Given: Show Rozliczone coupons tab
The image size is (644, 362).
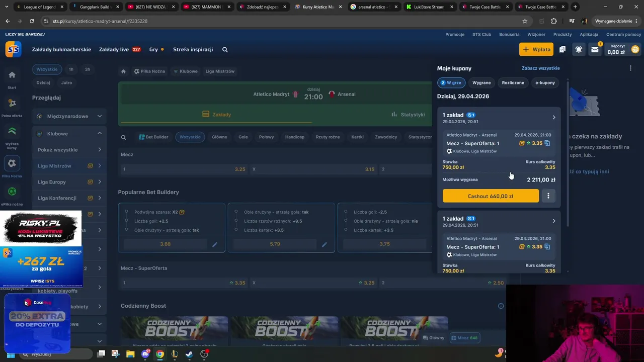Looking at the screenshot, I should (x=513, y=83).
